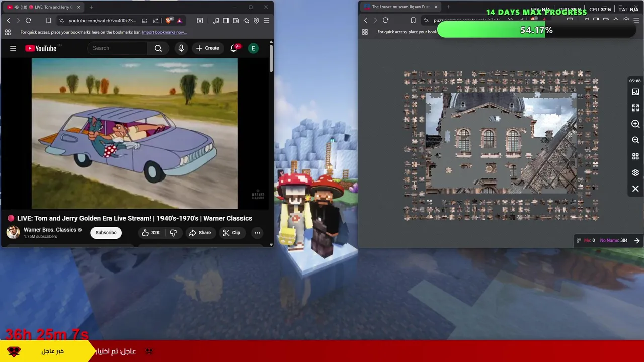Viewport: 644px width, 362px height.
Task: Open Brave Shields lion icon in YouTube window
Action: [168, 21]
